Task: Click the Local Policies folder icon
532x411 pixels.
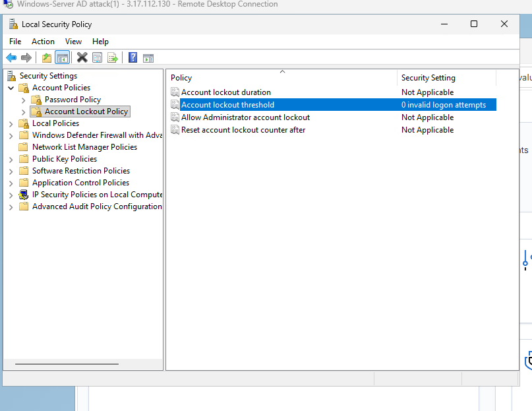Action: (24, 123)
